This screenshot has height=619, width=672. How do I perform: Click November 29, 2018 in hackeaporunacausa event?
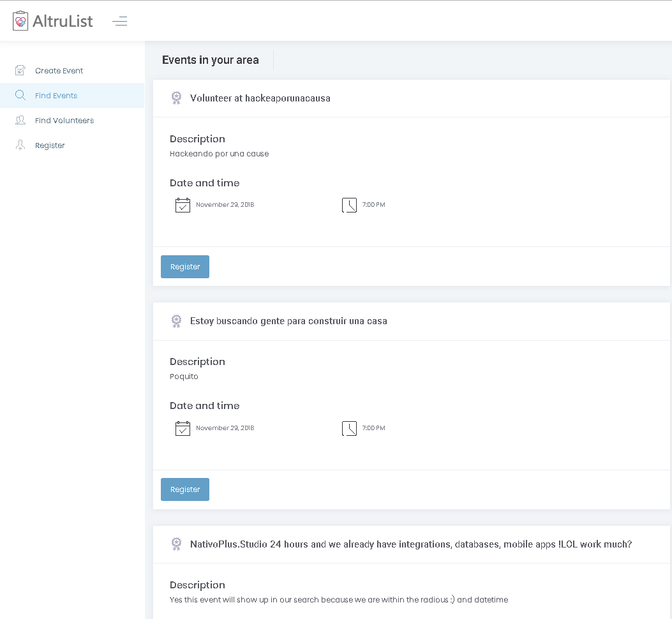point(225,204)
